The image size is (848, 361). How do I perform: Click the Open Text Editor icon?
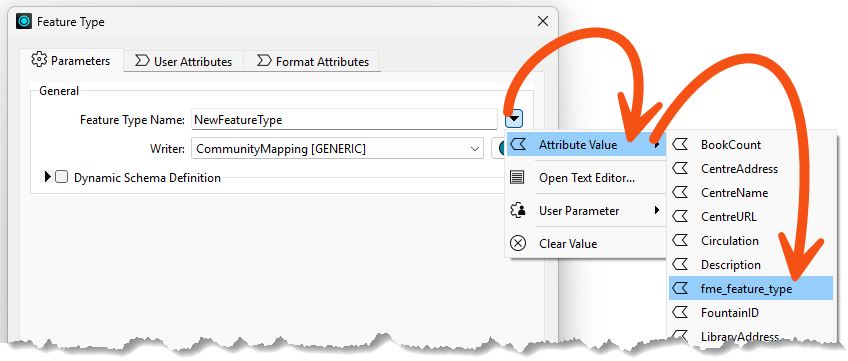pos(518,177)
